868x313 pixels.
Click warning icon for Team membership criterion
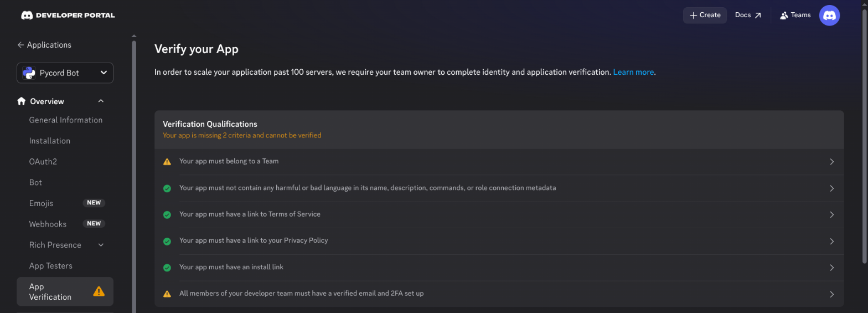167,162
